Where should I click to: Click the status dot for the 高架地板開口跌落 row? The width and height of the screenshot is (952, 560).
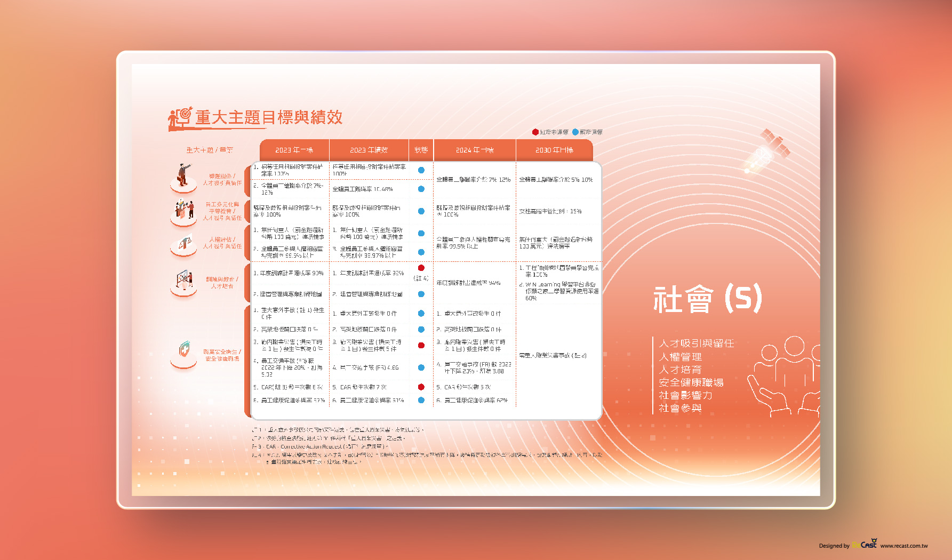pyautogui.click(x=421, y=329)
